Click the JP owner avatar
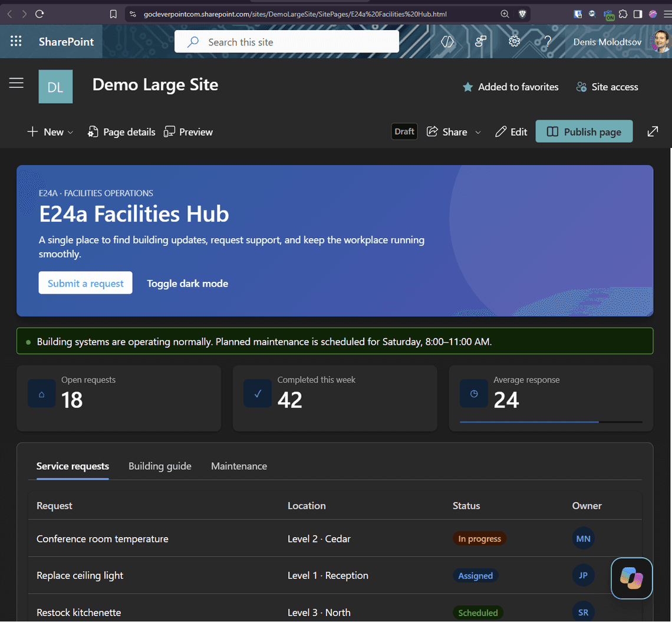Viewport: 672px width, 622px height. pos(583,575)
